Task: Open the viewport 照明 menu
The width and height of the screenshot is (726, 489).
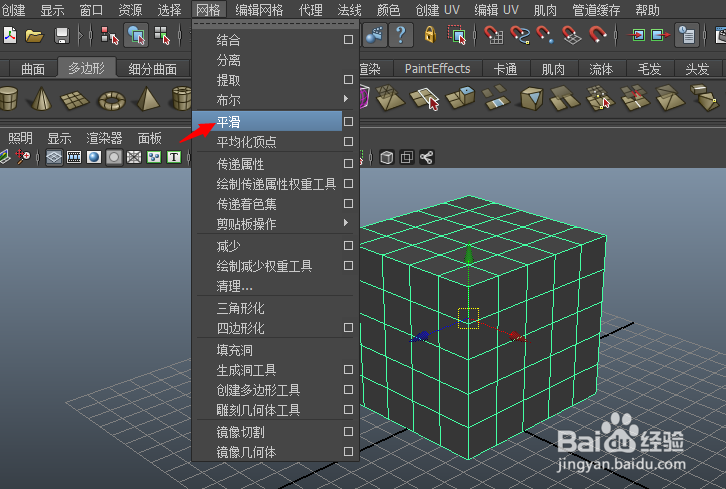Action: tap(20, 138)
